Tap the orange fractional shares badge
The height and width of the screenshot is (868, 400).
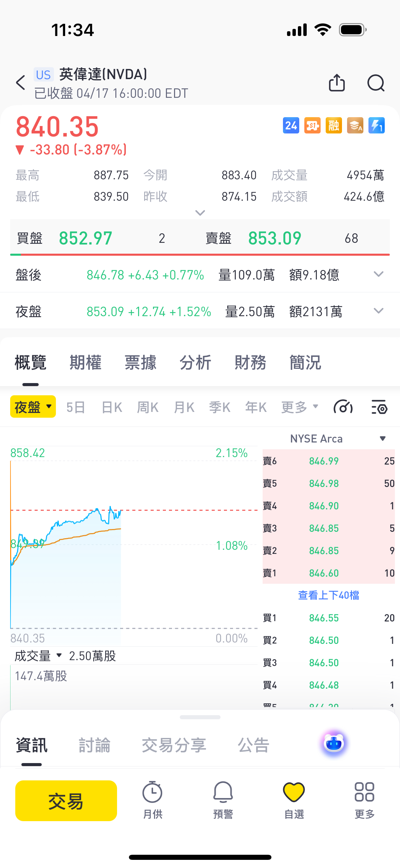point(312,126)
